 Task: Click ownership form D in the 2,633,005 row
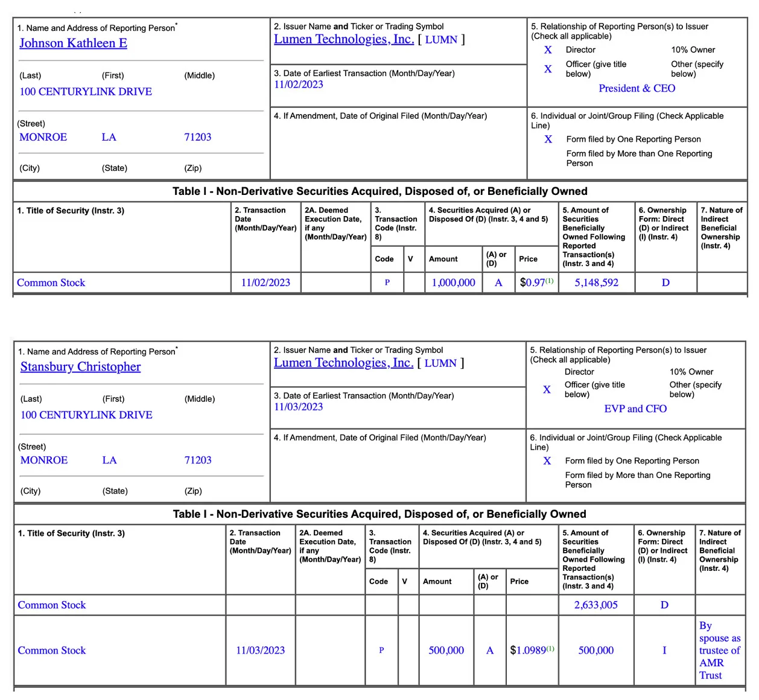664,605
